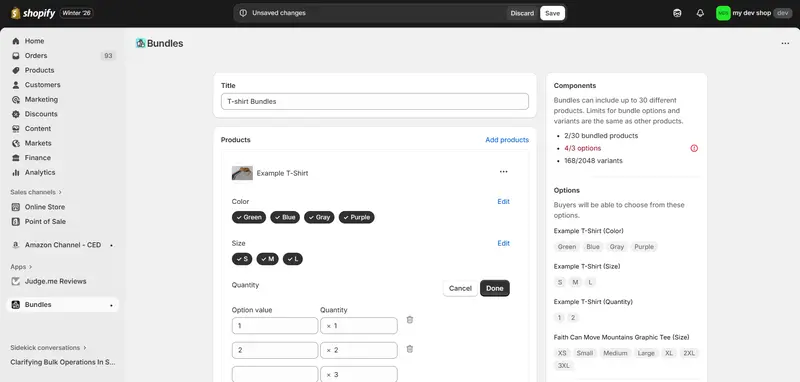Open my dev shop account menu
The image size is (800, 382).
[754, 13]
